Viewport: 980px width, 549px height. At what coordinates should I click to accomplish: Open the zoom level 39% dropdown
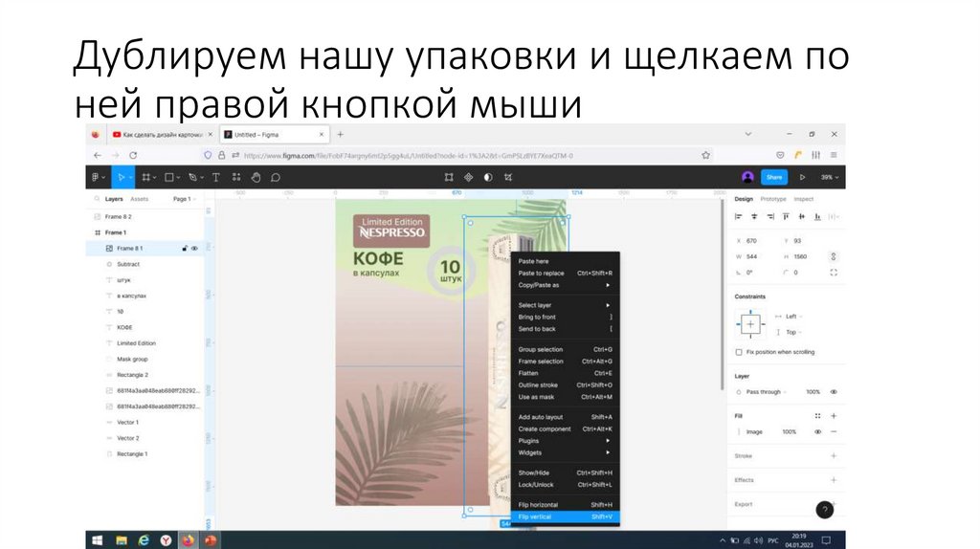[829, 177]
